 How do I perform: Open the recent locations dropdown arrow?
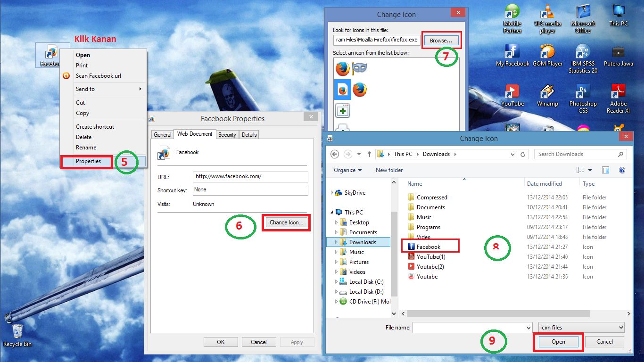coord(359,154)
